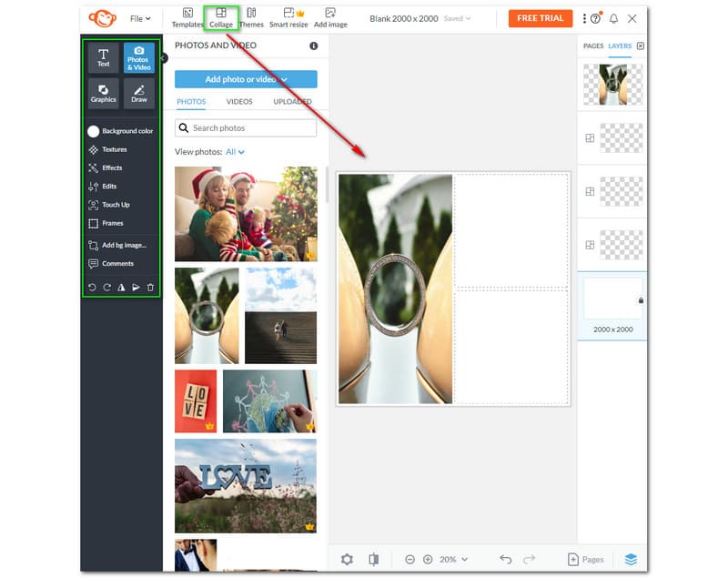The height and width of the screenshot is (578, 728).
Task: Select the red LOVE blocks photo thumbnail
Action: tap(196, 401)
